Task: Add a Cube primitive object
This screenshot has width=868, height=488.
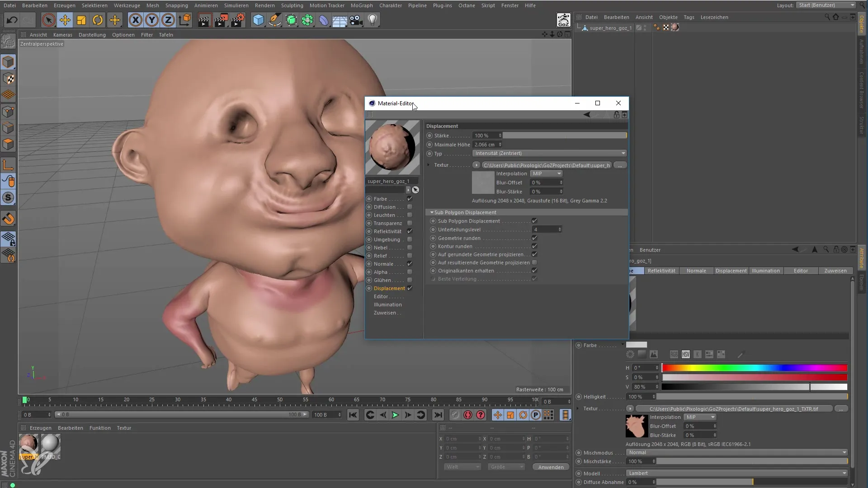Action: (258, 20)
